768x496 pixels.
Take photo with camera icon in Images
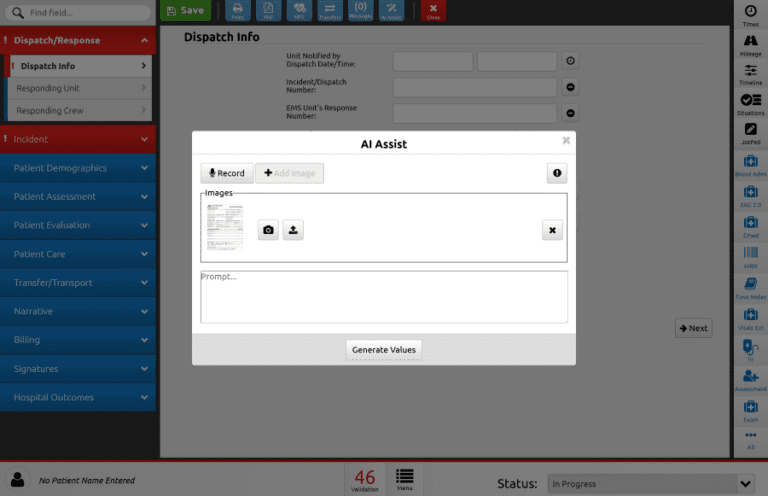click(x=268, y=230)
